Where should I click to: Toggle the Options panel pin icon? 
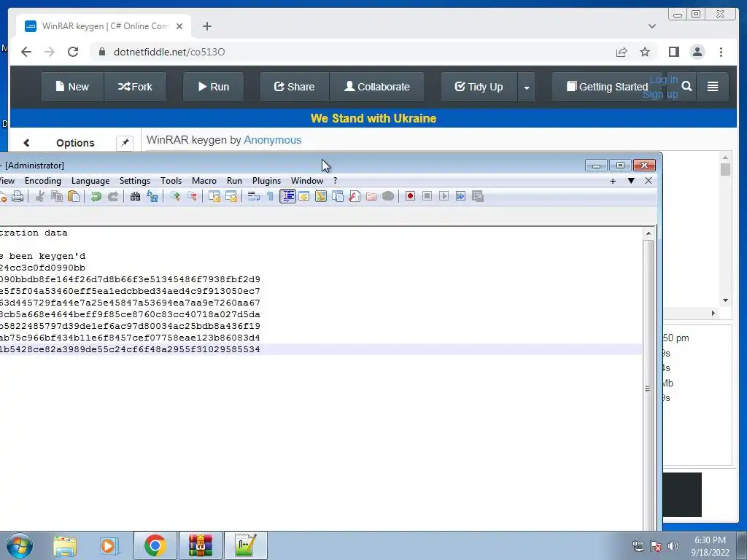pos(125,143)
